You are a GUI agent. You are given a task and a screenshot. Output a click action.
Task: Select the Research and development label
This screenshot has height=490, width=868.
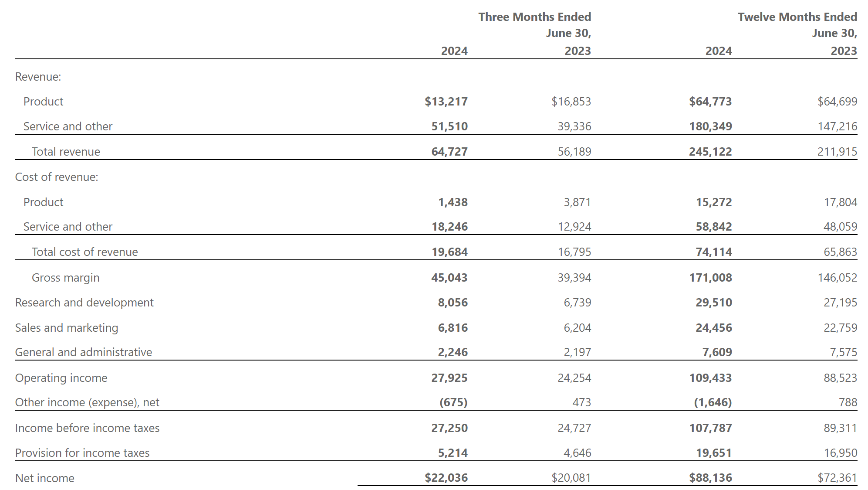click(84, 303)
